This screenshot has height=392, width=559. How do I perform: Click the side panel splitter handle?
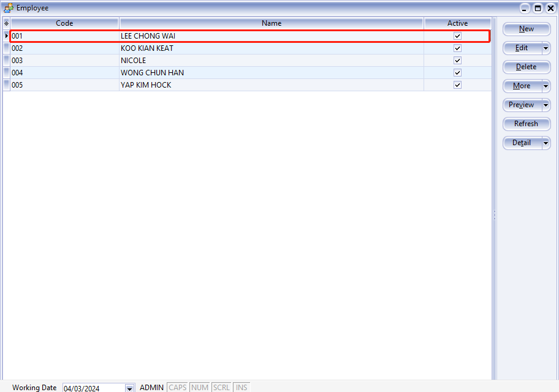click(x=494, y=215)
